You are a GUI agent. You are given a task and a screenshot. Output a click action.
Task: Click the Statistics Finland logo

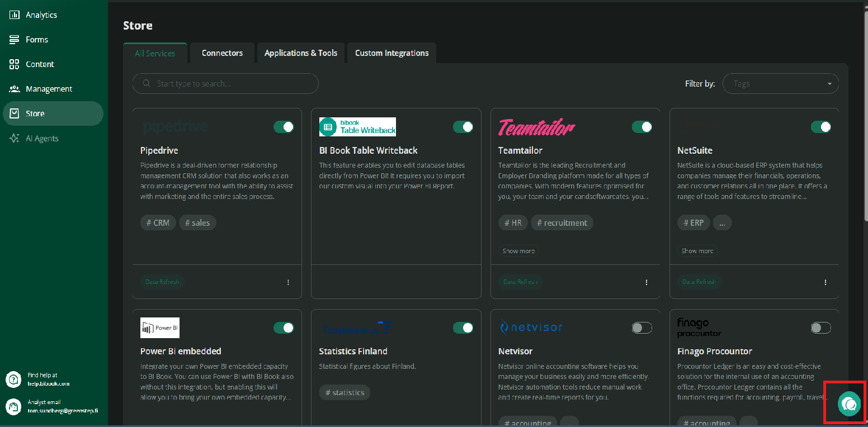pyautogui.click(x=357, y=328)
